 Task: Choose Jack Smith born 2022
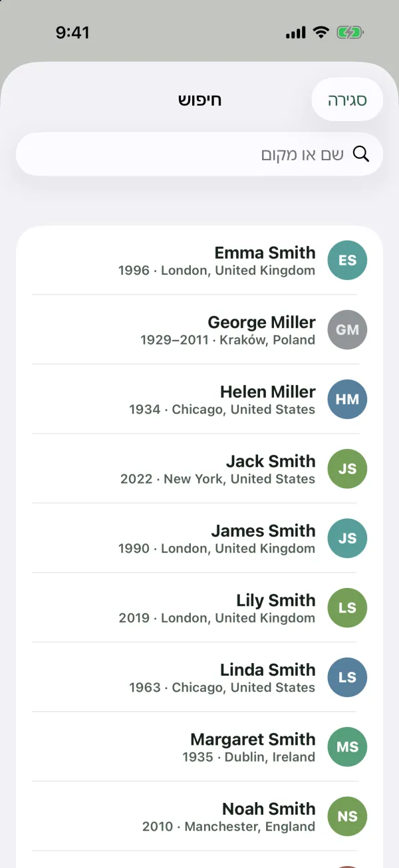(199, 469)
